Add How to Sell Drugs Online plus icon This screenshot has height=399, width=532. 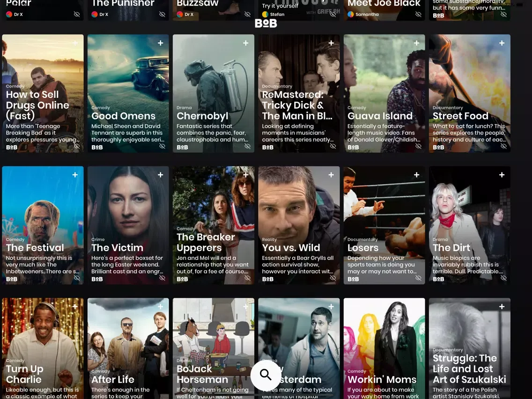click(x=75, y=43)
